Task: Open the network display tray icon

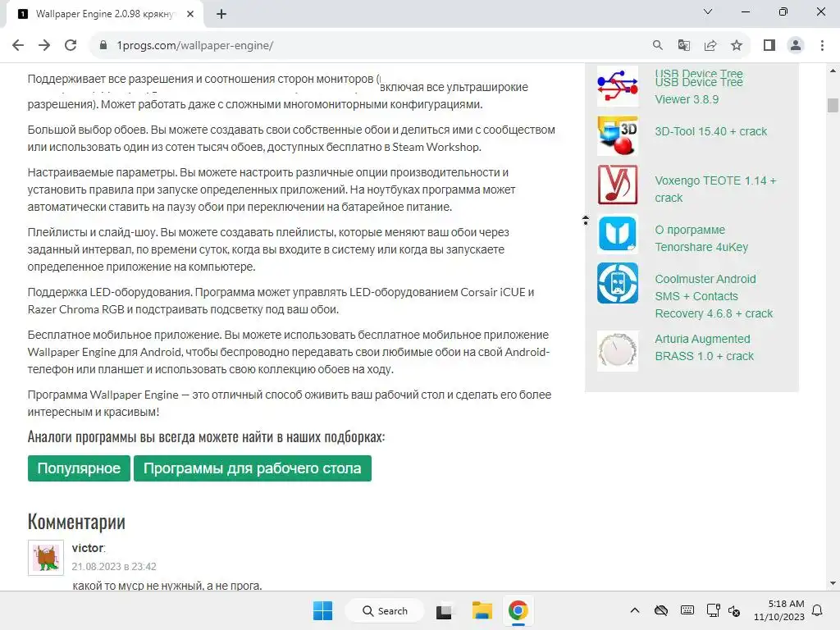Action: coord(713,610)
